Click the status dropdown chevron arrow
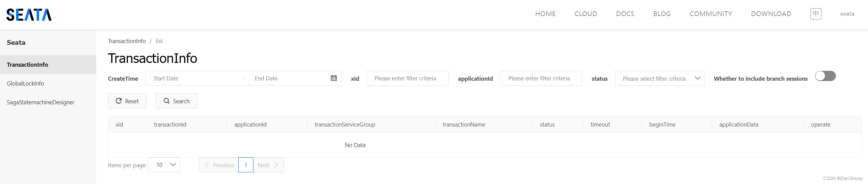This screenshot has width=868, height=184. coord(698,78)
